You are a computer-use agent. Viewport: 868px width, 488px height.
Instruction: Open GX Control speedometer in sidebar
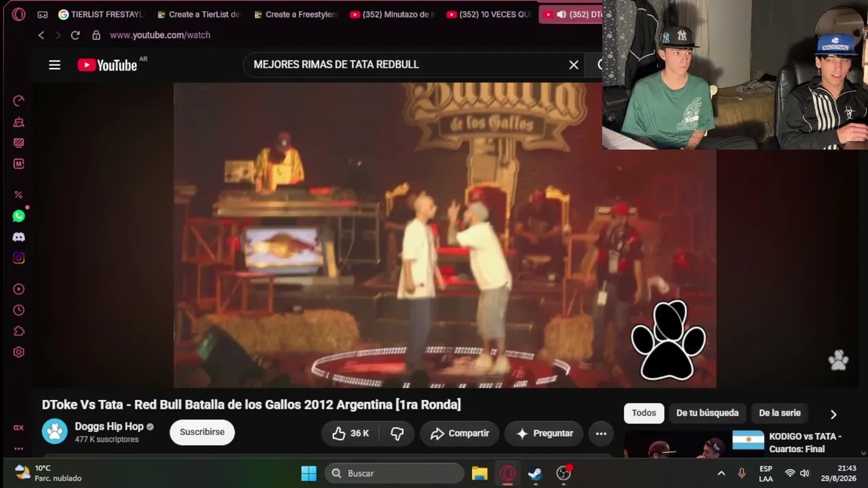(x=19, y=101)
